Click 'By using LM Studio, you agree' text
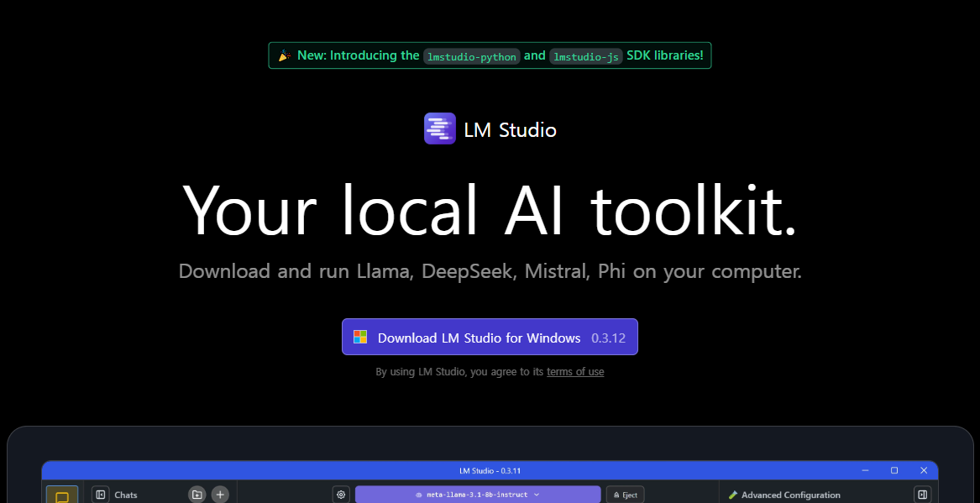The height and width of the screenshot is (503, 980). point(460,372)
